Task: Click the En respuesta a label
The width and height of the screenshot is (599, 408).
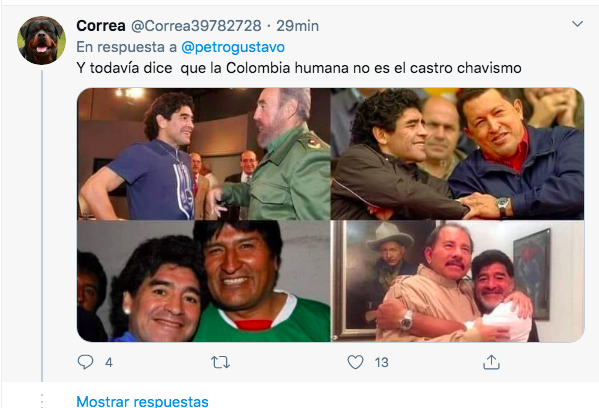Action: 126,47
